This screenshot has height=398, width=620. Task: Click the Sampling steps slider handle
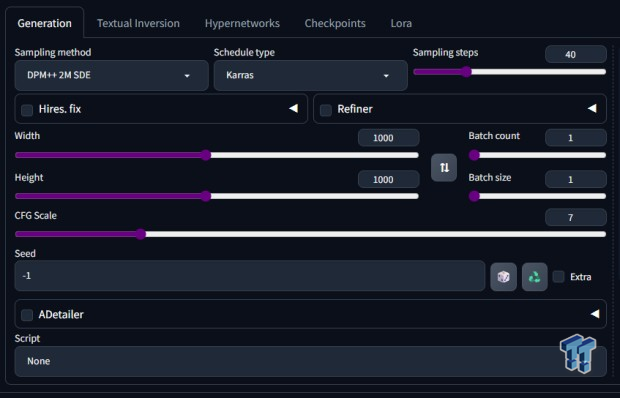click(467, 72)
